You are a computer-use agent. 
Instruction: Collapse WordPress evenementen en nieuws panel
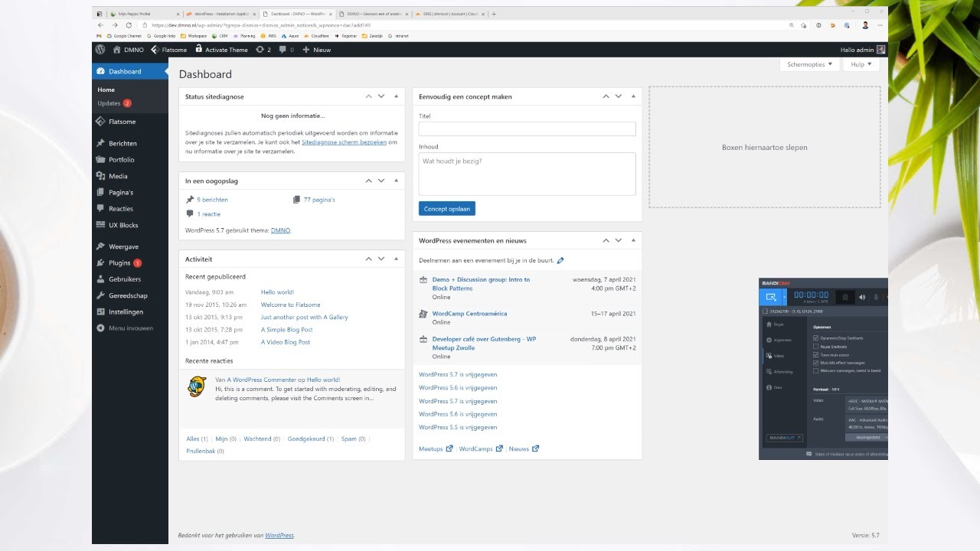pos(633,240)
